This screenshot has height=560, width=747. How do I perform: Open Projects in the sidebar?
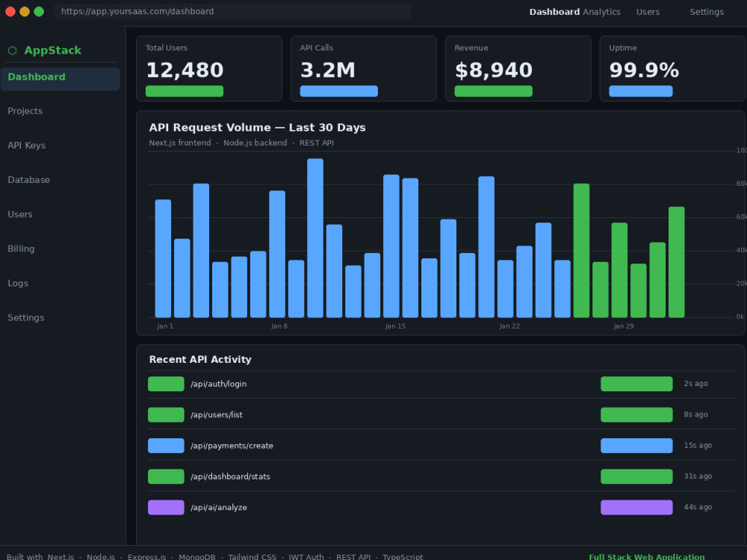coord(25,111)
